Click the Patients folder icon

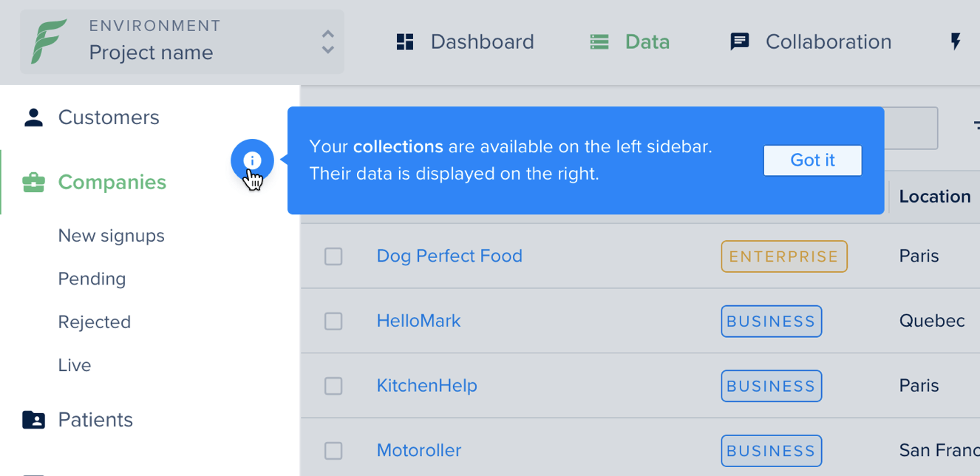[x=33, y=420]
